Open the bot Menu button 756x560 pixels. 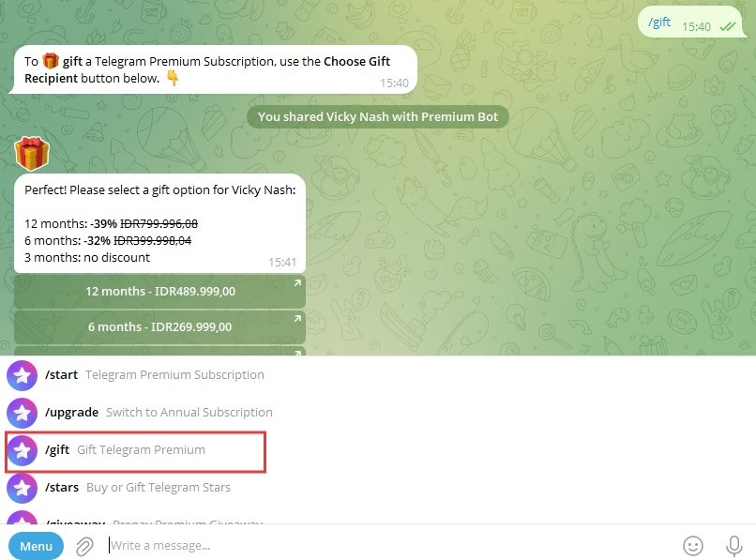pos(36,546)
